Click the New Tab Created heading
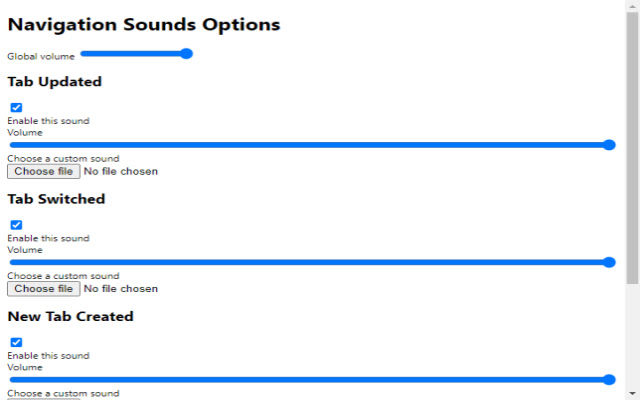The width and height of the screenshot is (640, 400). pos(70,316)
